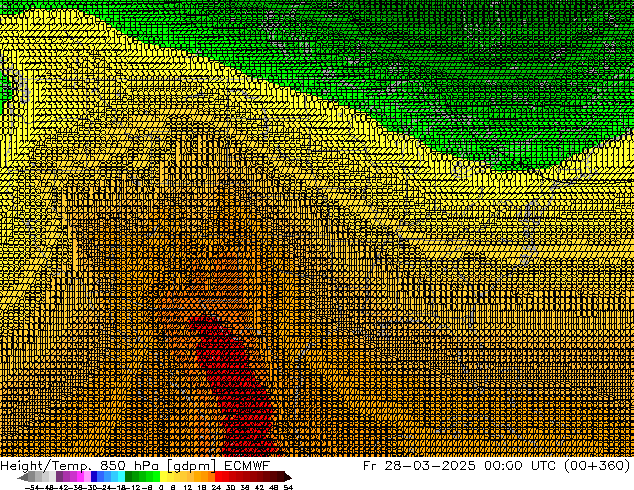
Task: Click the legend tick label '24'
Action: point(216,487)
